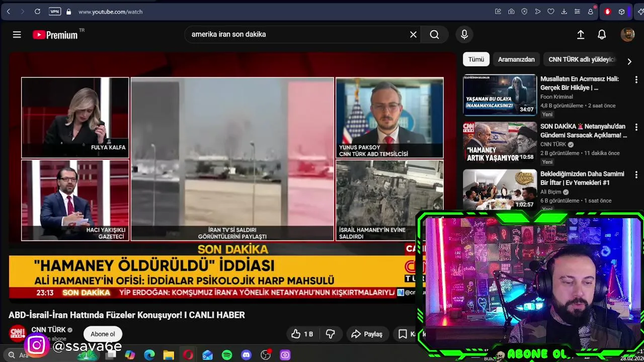Take a snapshot with Opera camera icon

pyautogui.click(x=511, y=12)
